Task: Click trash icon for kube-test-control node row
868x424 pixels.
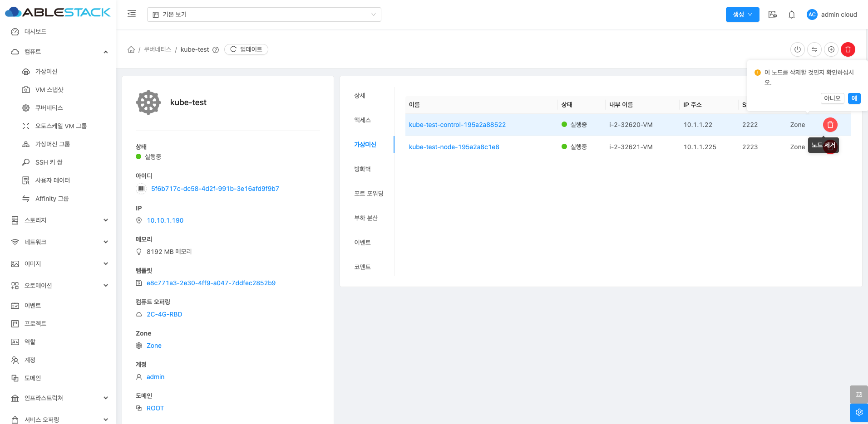Action: [x=830, y=125]
